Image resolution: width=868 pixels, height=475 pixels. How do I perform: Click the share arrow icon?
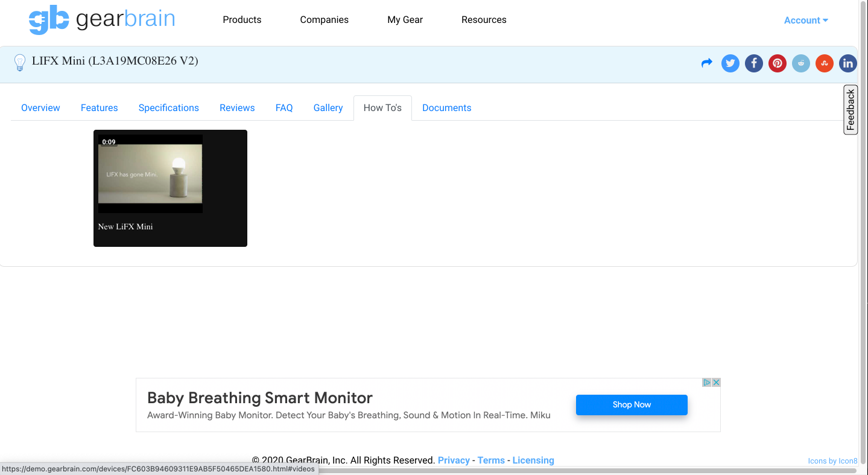coord(707,63)
